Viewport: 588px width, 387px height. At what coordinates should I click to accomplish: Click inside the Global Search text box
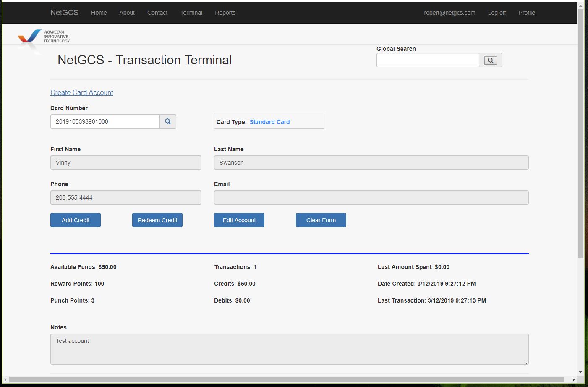(x=428, y=60)
